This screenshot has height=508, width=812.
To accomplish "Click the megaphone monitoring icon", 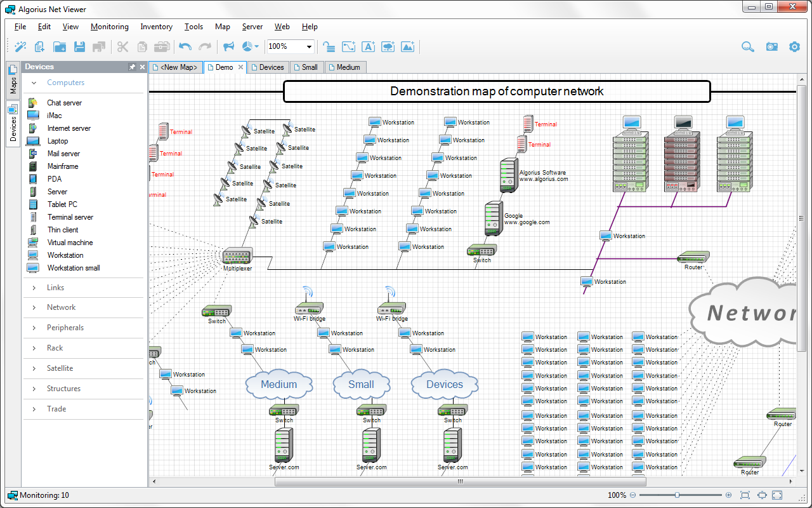I will (x=229, y=46).
